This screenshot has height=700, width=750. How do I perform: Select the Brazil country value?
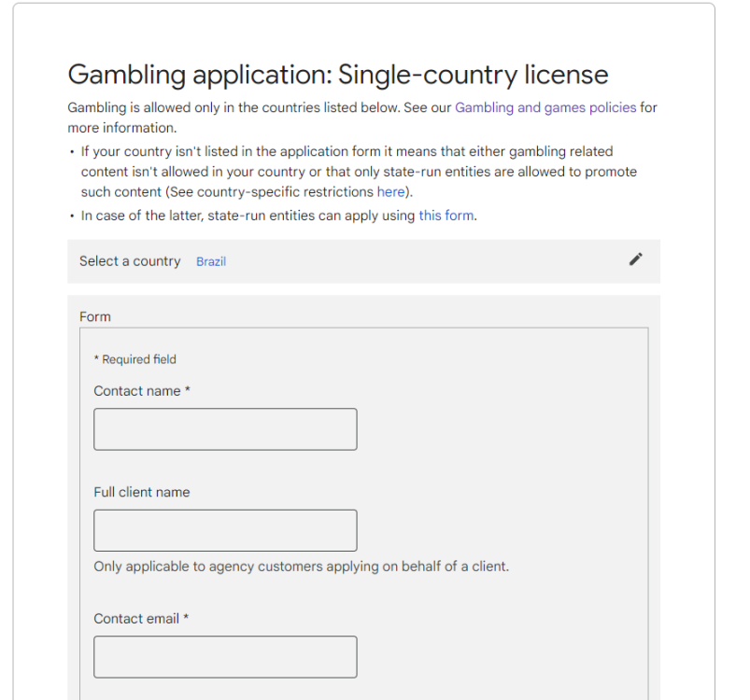point(211,262)
